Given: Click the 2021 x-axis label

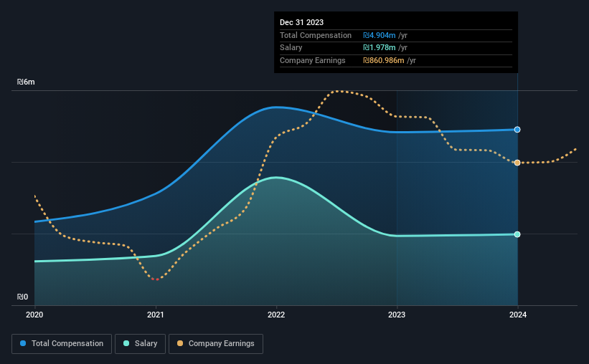Looking at the screenshot, I should pos(155,315).
